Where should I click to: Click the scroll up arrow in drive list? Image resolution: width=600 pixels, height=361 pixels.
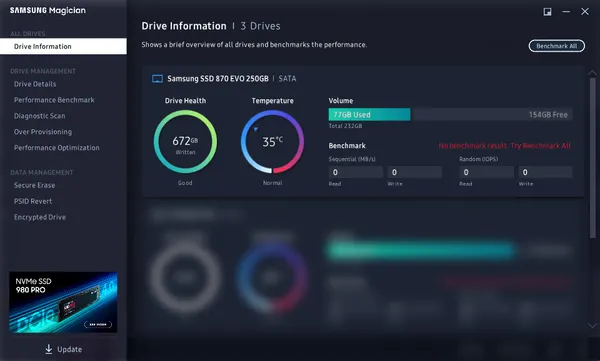pyautogui.click(x=592, y=72)
